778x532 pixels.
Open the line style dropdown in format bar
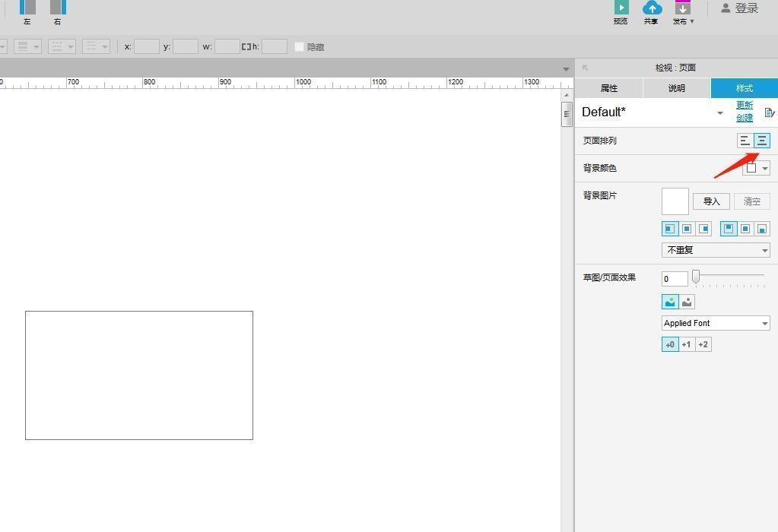(28, 46)
